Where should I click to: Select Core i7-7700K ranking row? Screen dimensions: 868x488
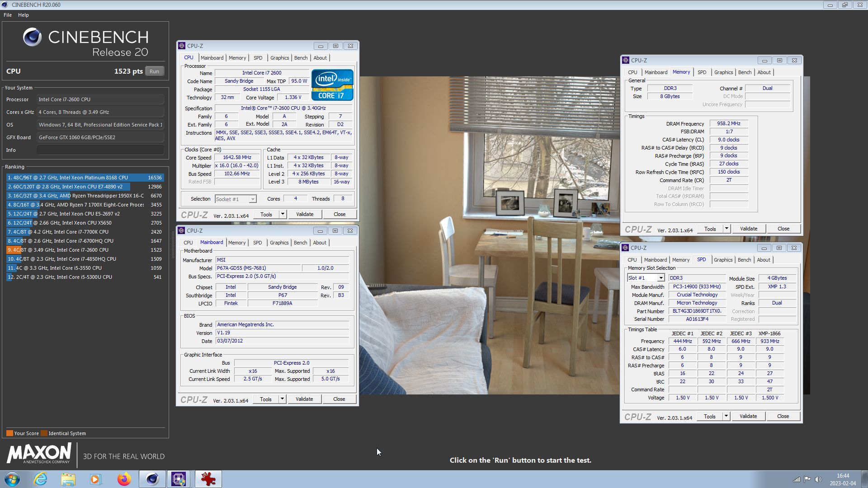click(85, 232)
